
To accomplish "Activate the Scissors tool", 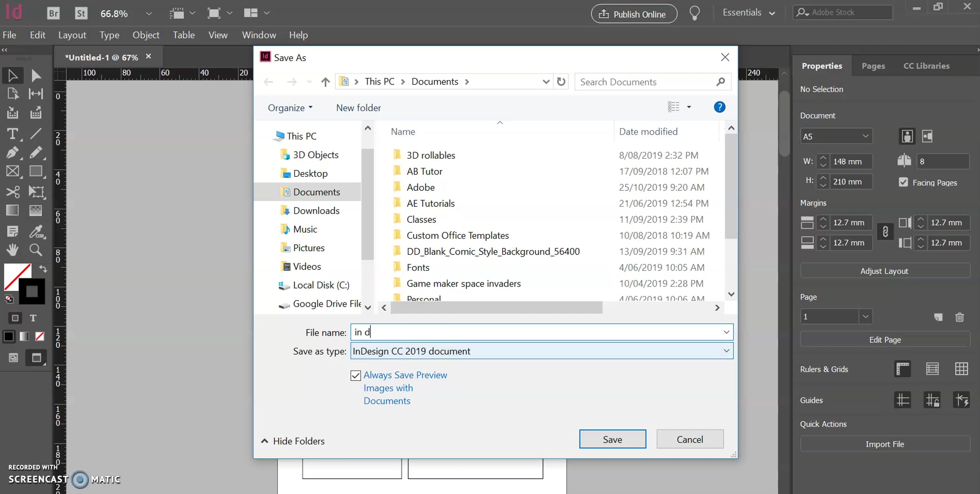I will pos(13,192).
